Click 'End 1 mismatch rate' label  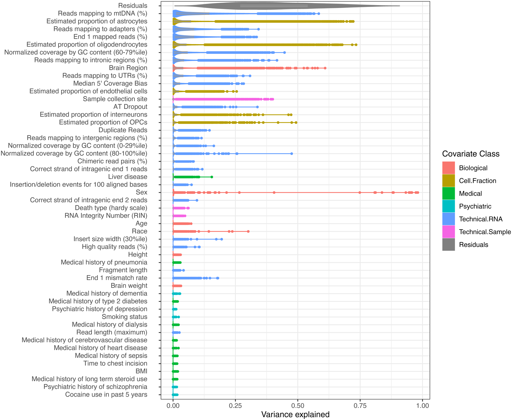tap(117, 278)
